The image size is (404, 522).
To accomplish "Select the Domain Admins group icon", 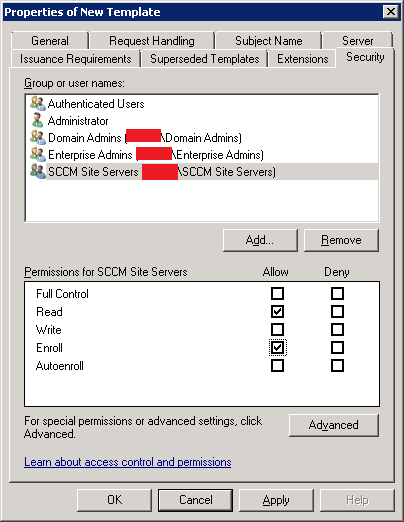I will tap(38, 137).
